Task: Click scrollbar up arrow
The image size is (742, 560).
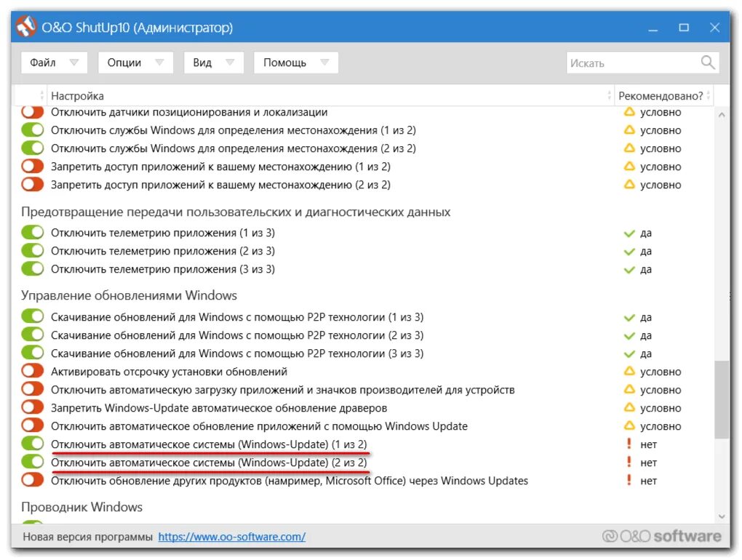Action: [x=721, y=115]
